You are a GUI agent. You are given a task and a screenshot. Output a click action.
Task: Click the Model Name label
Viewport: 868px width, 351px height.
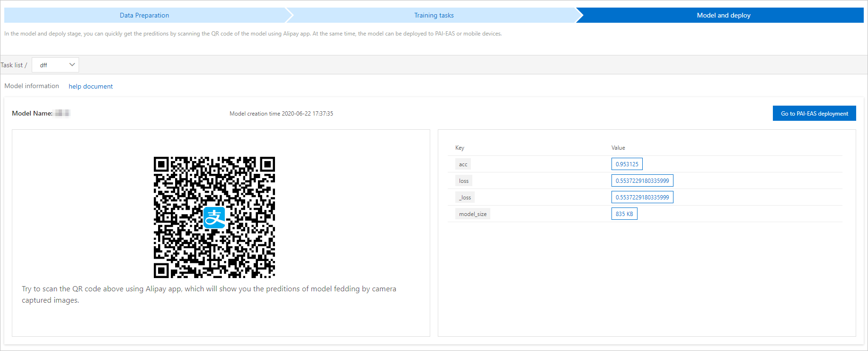(x=32, y=113)
